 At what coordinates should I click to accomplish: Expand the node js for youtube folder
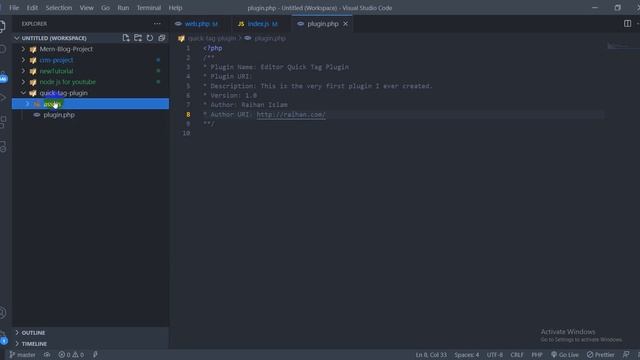coord(23,82)
